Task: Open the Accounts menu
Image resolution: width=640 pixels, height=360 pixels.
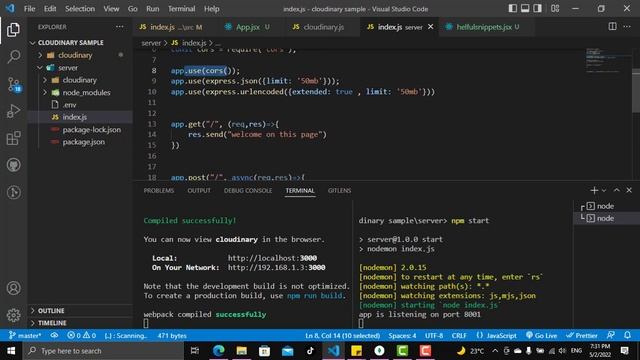Action: pyautogui.click(x=13, y=288)
